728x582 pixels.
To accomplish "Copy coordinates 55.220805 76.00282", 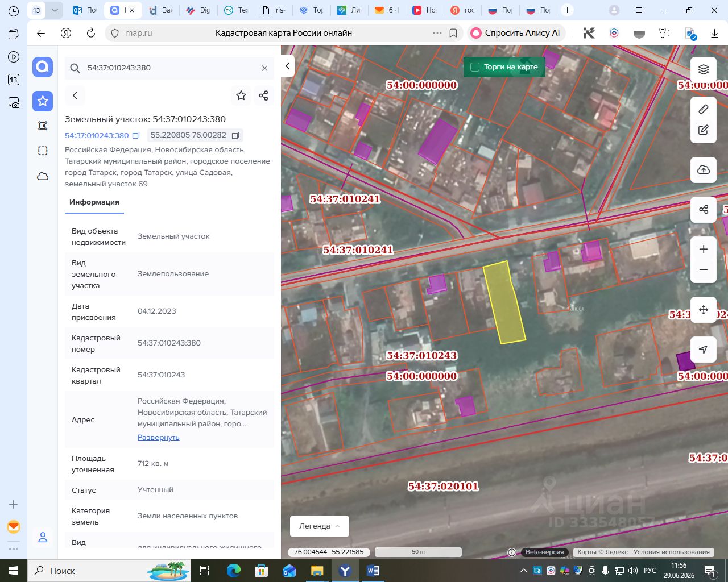I will 235,135.
